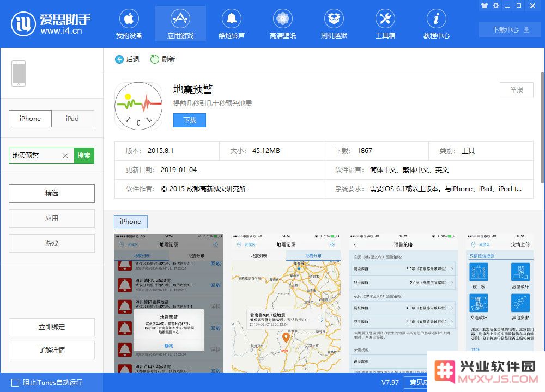Click update date 2019-01-04
The image size is (545, 392).
click(179, 170)
